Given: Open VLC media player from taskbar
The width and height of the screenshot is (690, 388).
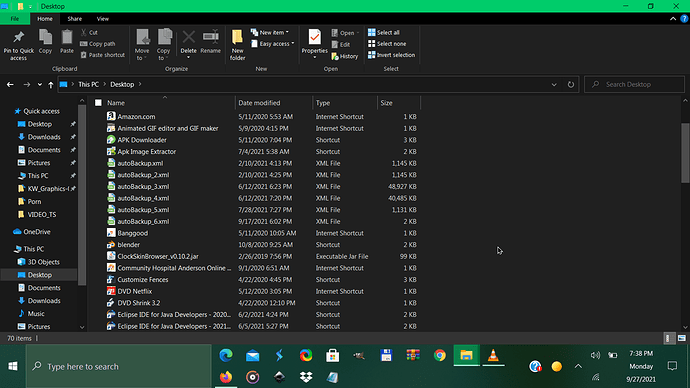Looking at the screenshot, I should coord(493,355).
